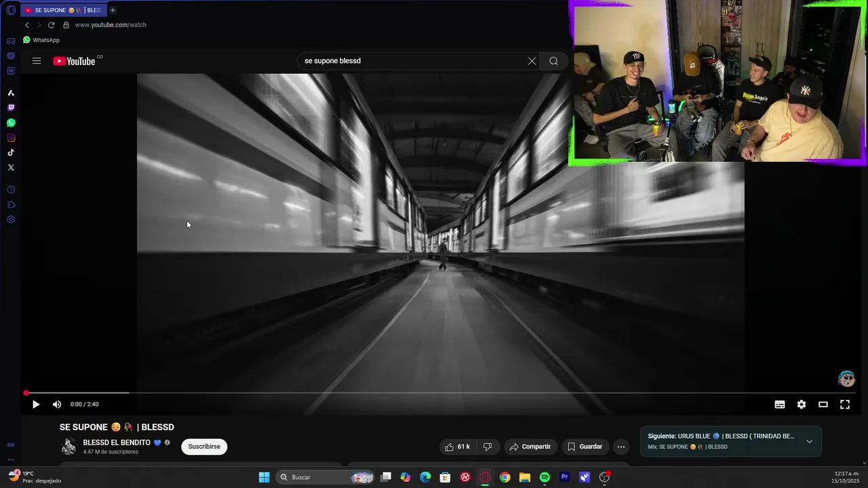Open WhatsApp bookmark in bookmarks bar
This screenshot has width=868, height=488.
(41, 40)
